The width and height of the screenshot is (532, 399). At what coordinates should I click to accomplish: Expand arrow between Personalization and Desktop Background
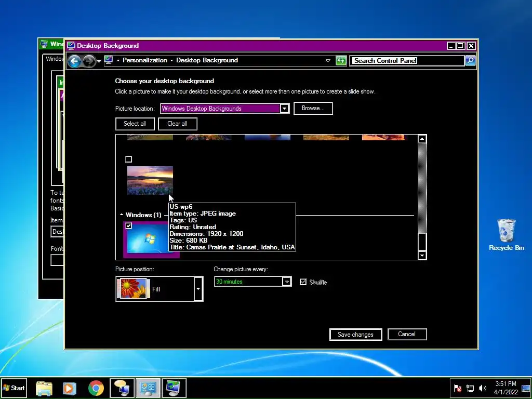[x=171, y=60]
